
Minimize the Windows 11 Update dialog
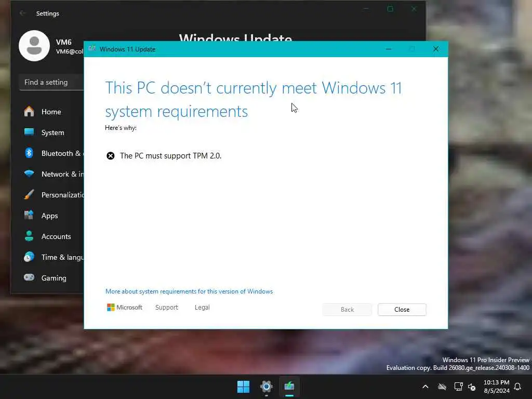389,49
